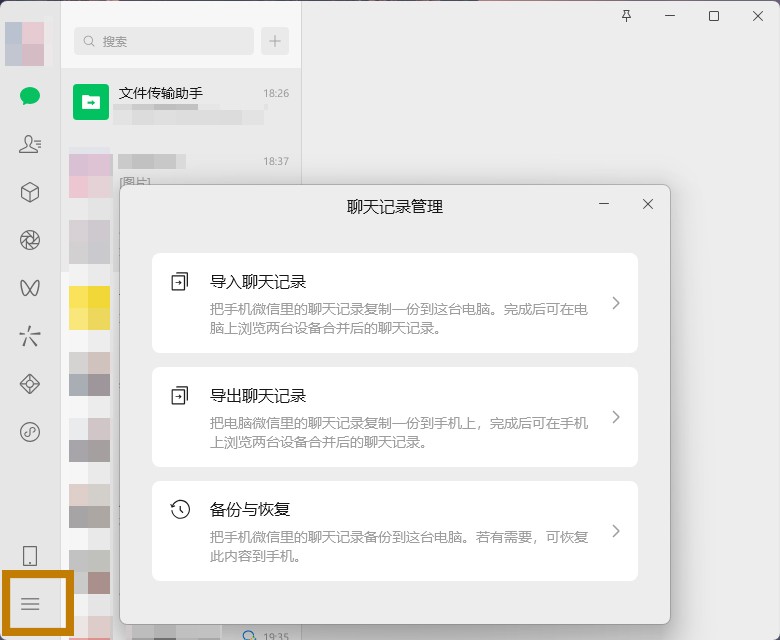Focus the 搜索 search field
The height and width of the screenshot is (640, 780).
tap(164, 41)
